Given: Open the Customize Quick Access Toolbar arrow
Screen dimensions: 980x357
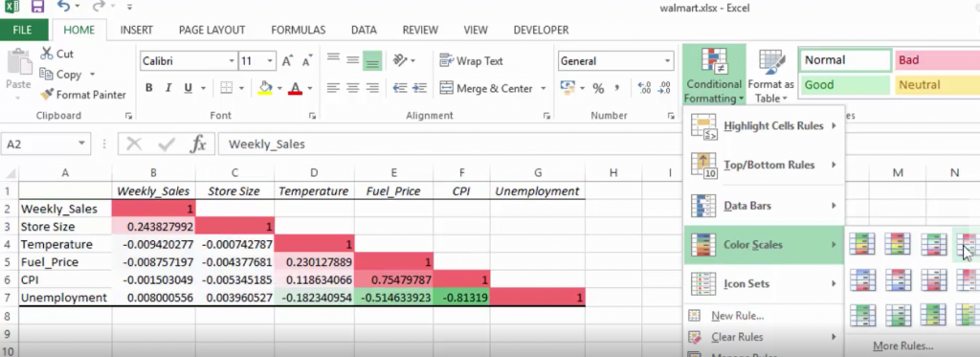Looking at the screenshot, I should (129, 8).
